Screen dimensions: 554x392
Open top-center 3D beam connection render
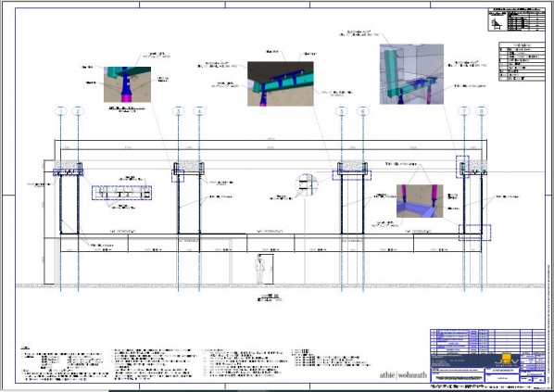[280, 83]
